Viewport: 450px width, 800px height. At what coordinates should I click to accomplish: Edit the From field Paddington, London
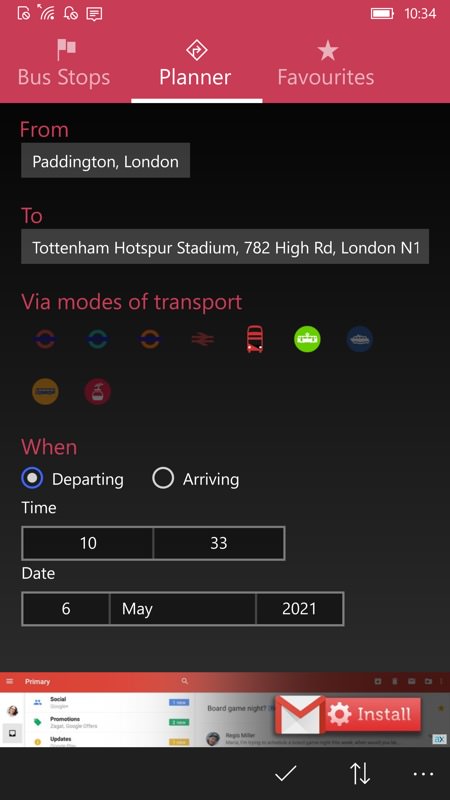pyautogui.click(x=106, y=161)
